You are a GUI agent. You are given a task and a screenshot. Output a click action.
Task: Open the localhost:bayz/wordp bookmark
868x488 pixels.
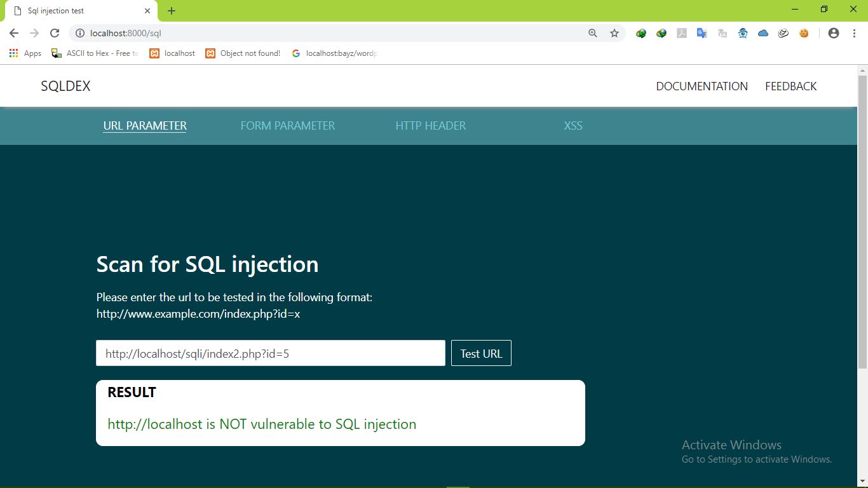click(334, 53)
